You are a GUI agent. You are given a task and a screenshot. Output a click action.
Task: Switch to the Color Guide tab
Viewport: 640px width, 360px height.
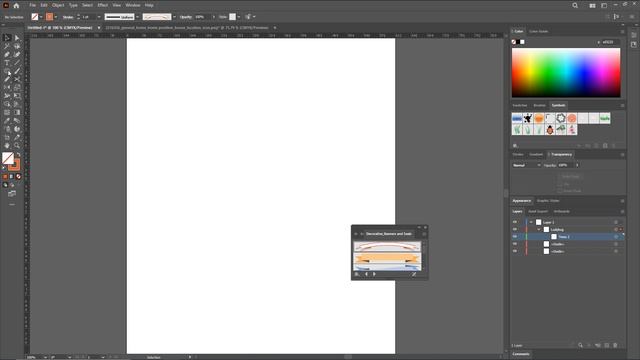pyautogui.click(x=538, y=31)
